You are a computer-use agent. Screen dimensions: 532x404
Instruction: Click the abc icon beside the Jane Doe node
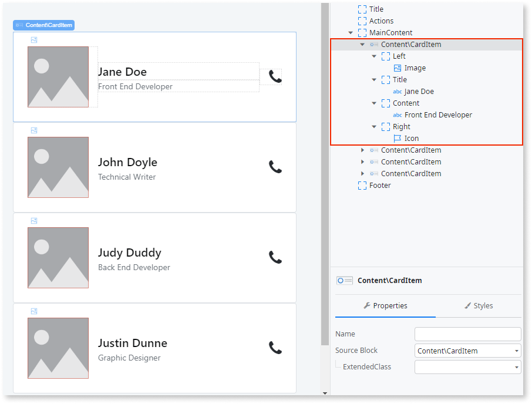pyautogui.click(x=398, y=92)
